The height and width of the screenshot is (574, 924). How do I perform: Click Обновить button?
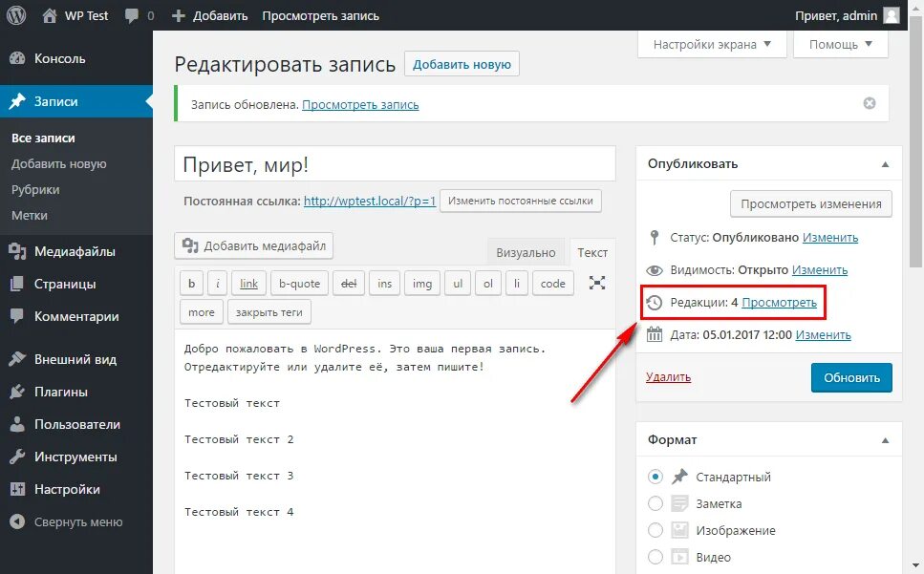click(851, 377)
